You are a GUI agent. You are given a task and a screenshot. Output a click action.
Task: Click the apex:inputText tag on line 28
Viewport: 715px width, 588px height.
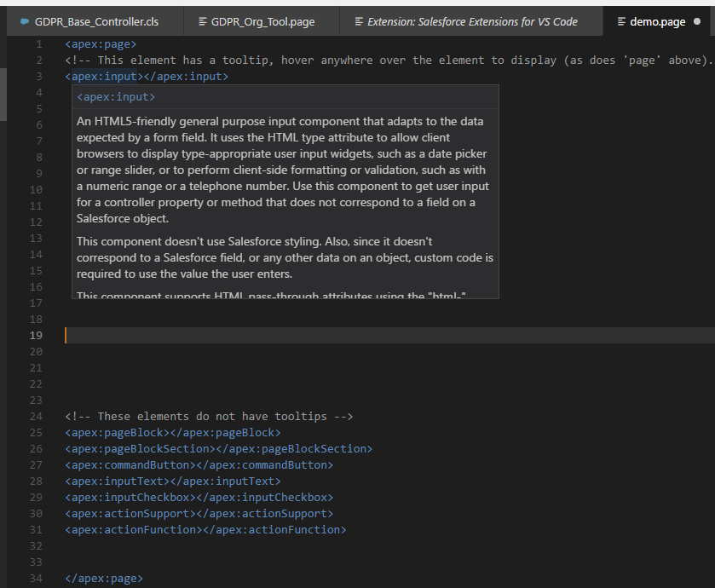(x=173, y=481)
